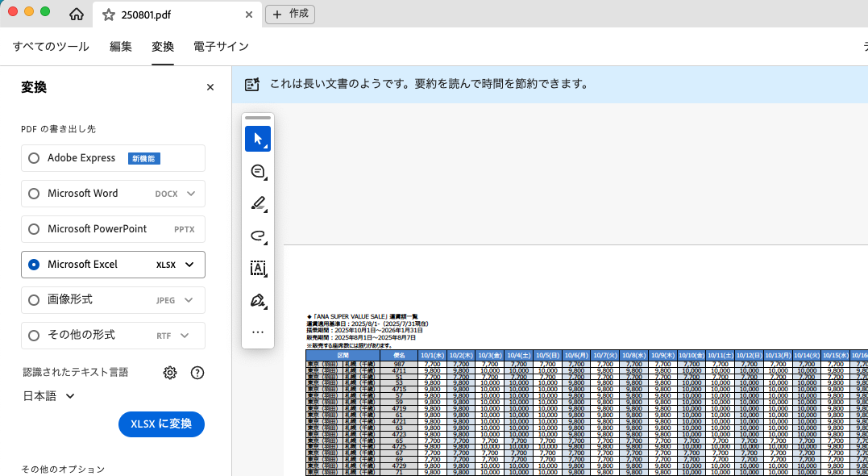Open the 日本語 language dropdown

pos(48,396)
